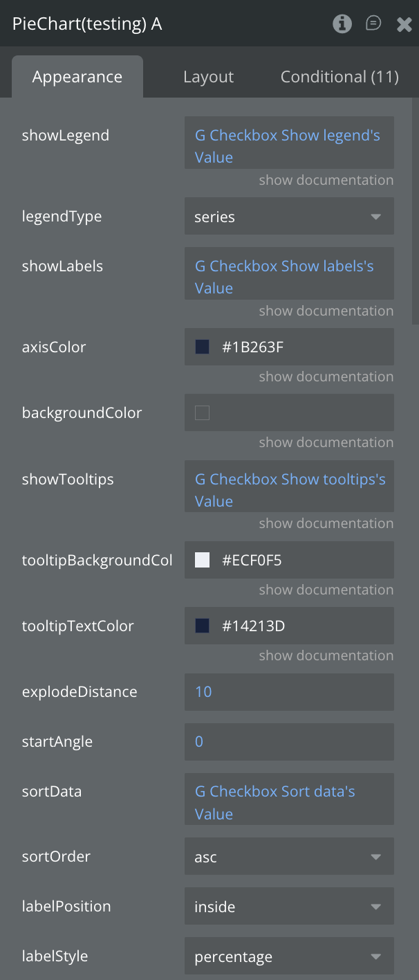Edit the explodeDistance value field

289,692
